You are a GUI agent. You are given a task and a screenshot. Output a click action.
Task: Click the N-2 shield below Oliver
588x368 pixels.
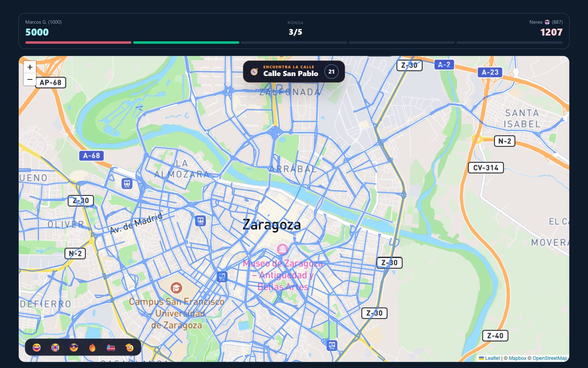(75, 253)
